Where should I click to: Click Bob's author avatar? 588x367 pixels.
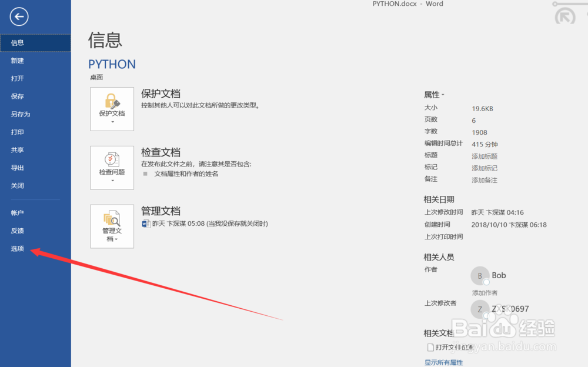coord(480,275)
